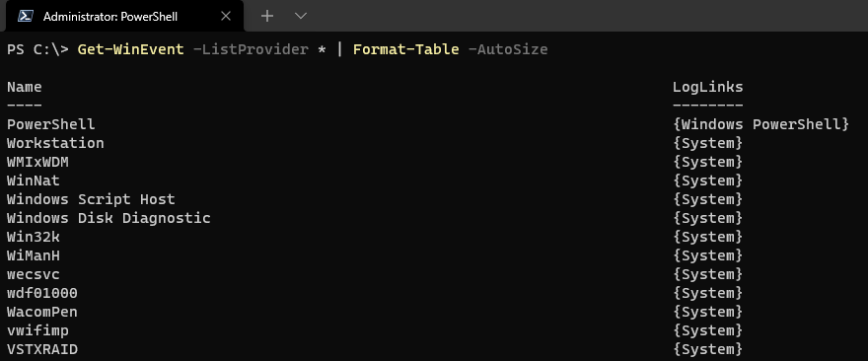The image size is (868, 361).
Task: Click the Windows Disk Diagnostic entry
Action: click(108, 218)
